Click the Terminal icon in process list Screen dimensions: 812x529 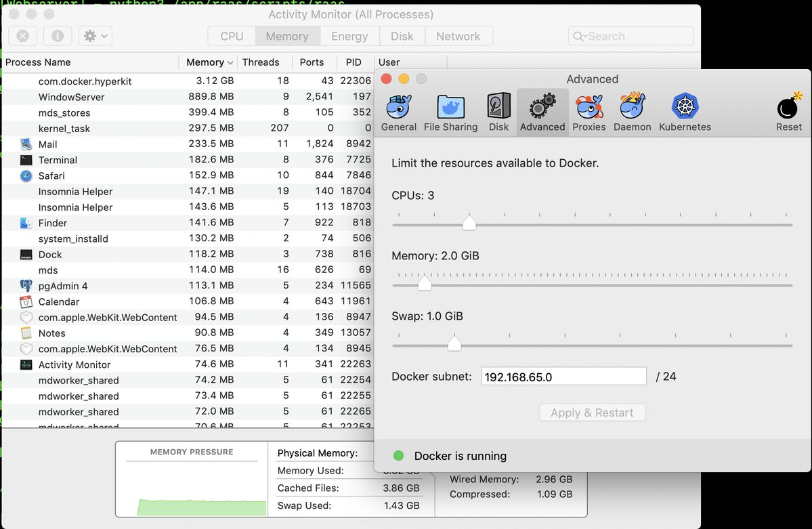(26, 160)
